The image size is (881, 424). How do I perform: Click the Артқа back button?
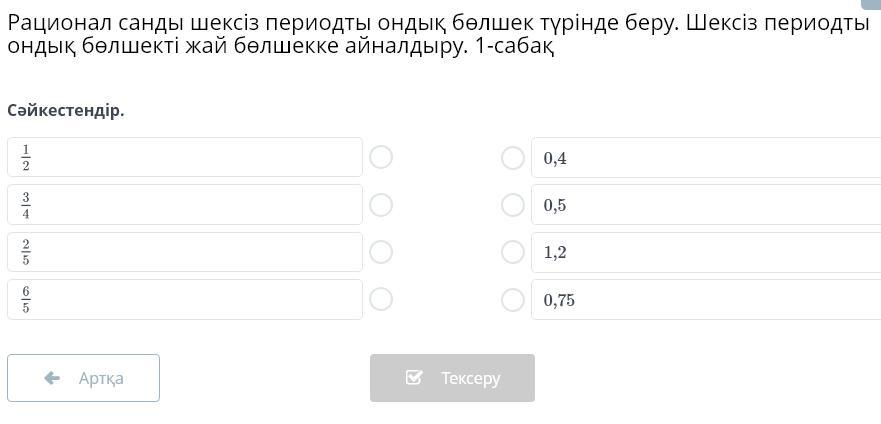(83, 378)
